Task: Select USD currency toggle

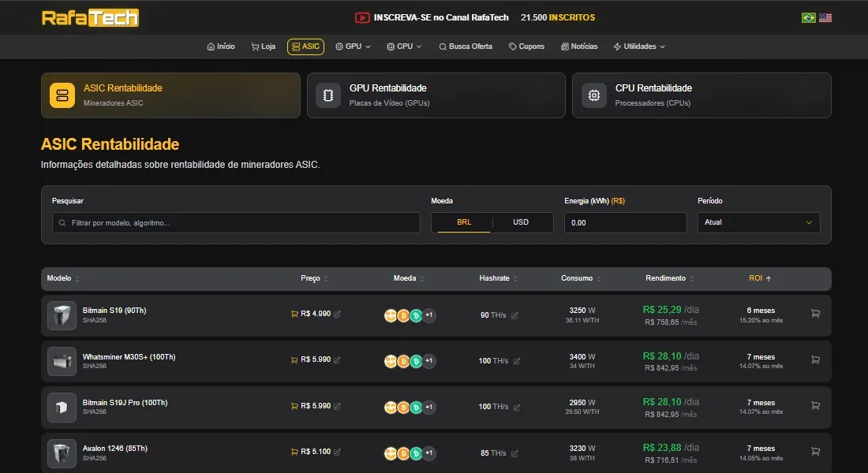Action: pos(521,222)
